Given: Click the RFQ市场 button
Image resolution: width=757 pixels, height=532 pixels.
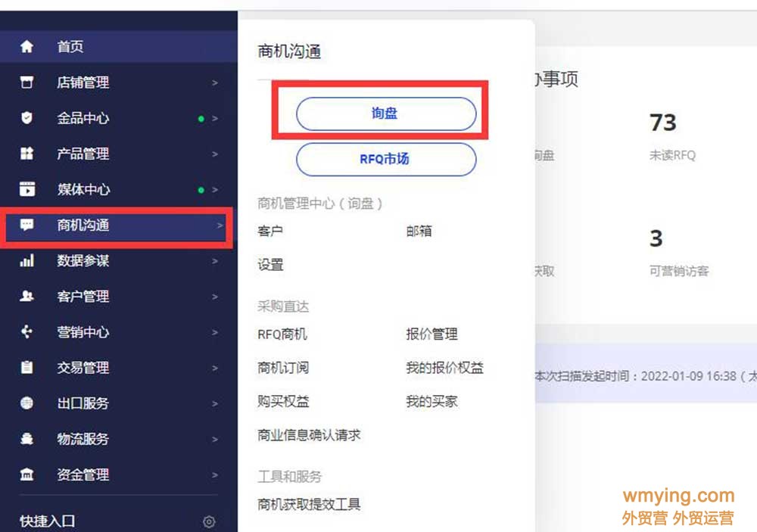Looking at the screenshot, I should click(x=386, y=160).
